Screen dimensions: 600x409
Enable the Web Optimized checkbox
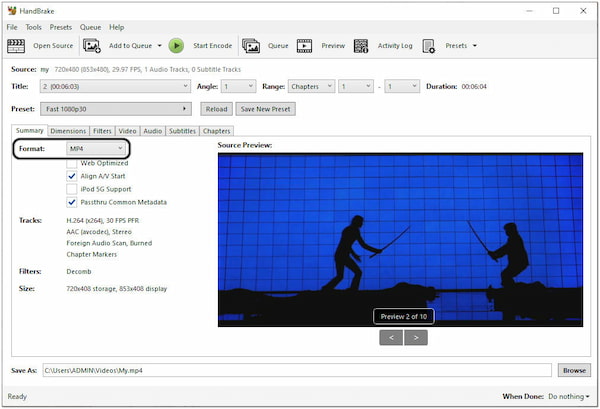click(x=71, y=162)
